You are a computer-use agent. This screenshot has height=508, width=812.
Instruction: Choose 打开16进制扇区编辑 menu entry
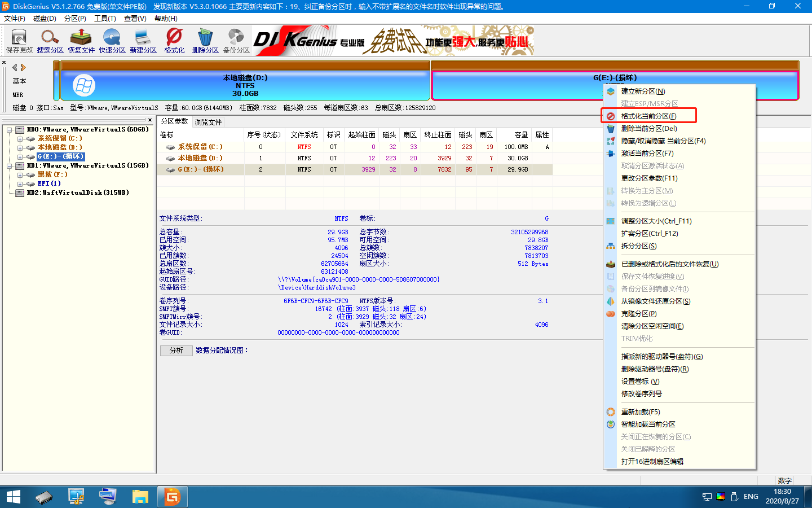(679, 461)
